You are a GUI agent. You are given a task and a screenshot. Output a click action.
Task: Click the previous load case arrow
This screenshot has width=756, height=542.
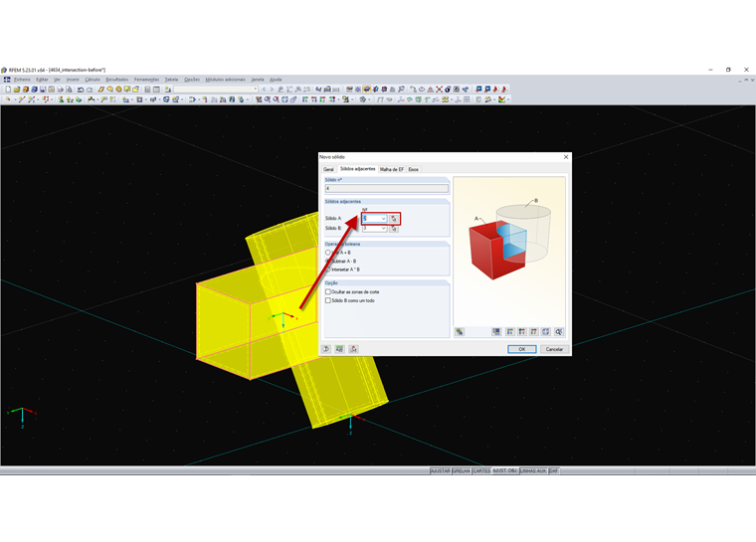[264, 90]
